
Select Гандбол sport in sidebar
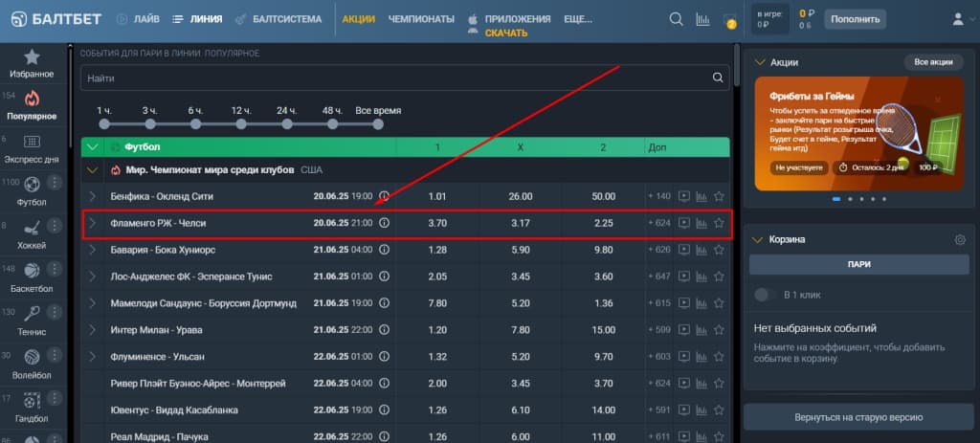coord(32,408)
